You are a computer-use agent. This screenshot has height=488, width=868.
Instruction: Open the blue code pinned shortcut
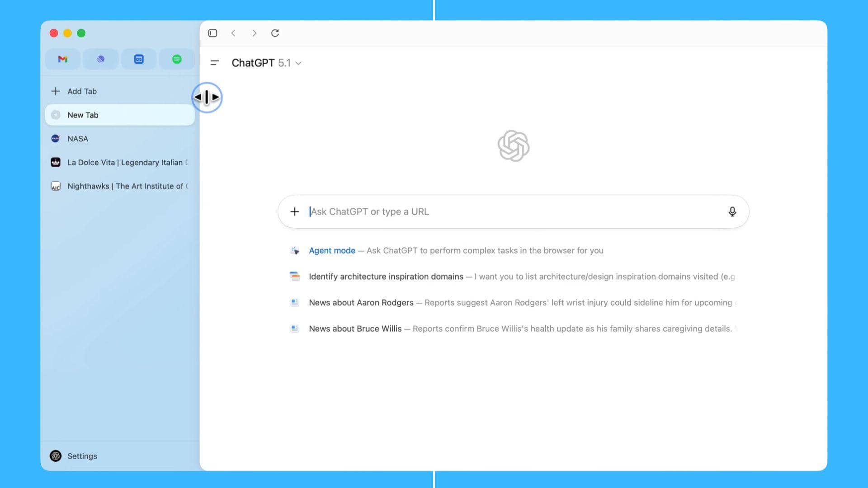(139, 59)
